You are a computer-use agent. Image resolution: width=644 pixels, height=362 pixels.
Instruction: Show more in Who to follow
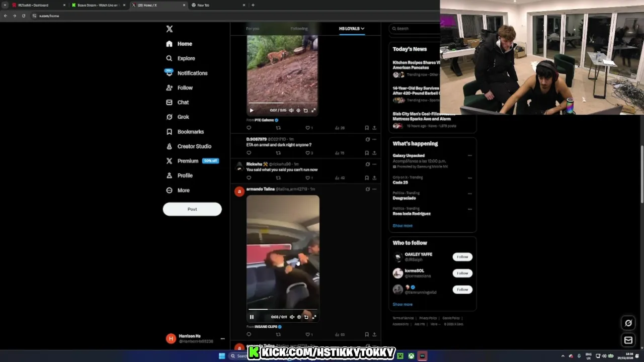point(403,304)
